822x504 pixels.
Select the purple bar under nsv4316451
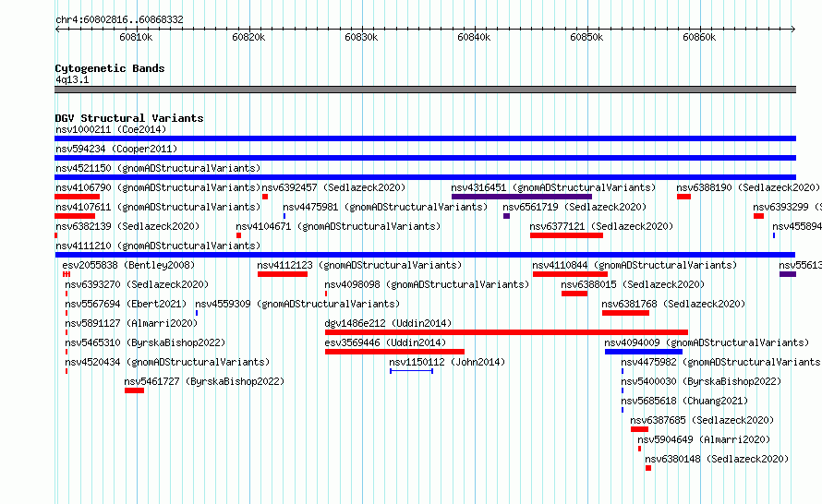pyautogui.click(x=522, y=197)
